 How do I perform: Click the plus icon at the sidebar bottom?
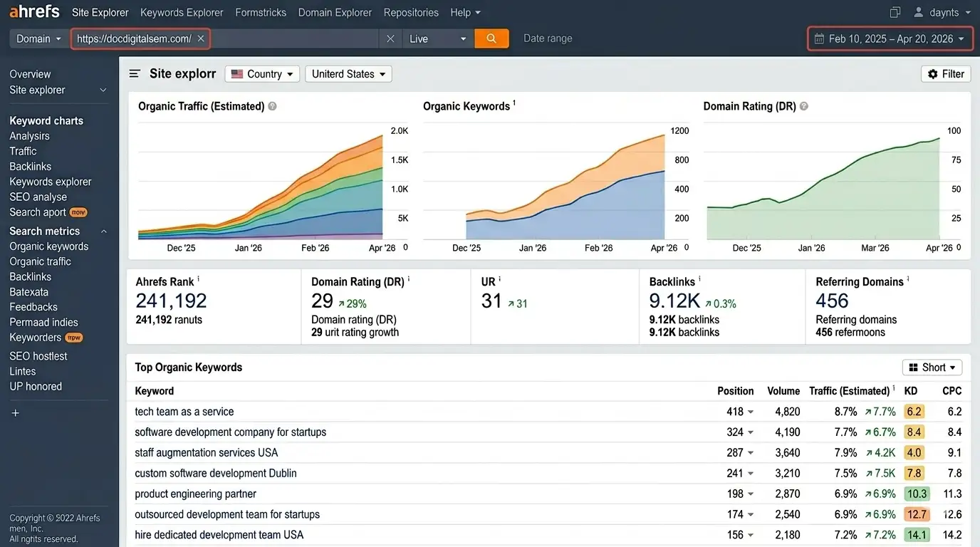pyautogui.click(x=16, y=413)
